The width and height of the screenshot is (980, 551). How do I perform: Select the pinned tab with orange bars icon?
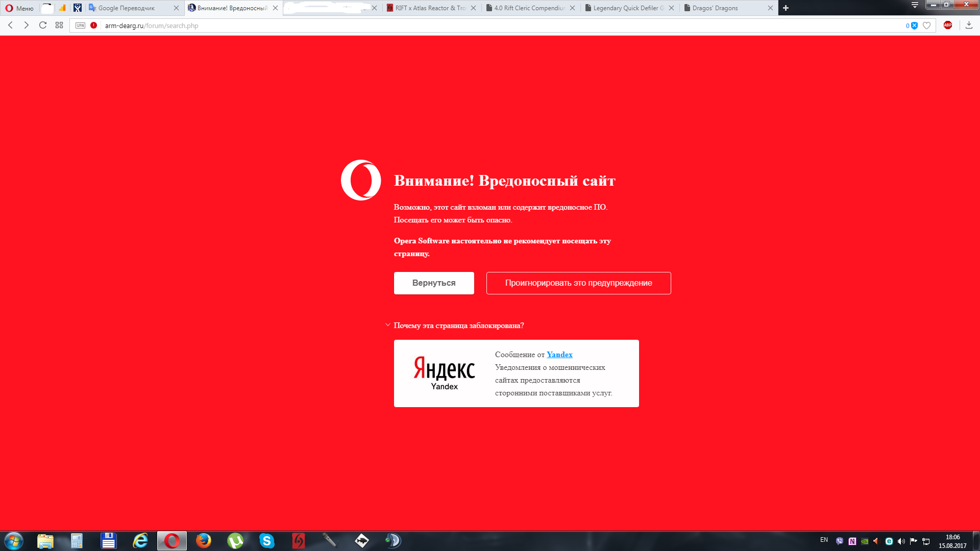(x=62, y=8)
